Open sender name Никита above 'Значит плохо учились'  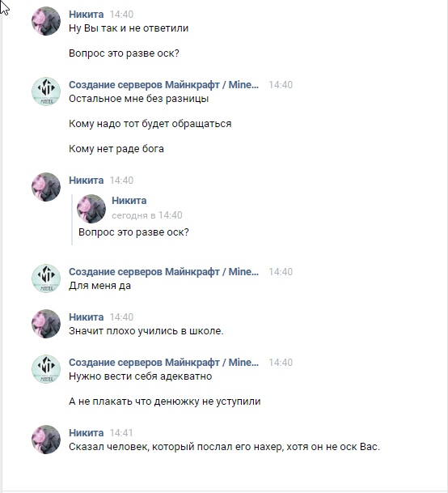(x=86, y=317)
